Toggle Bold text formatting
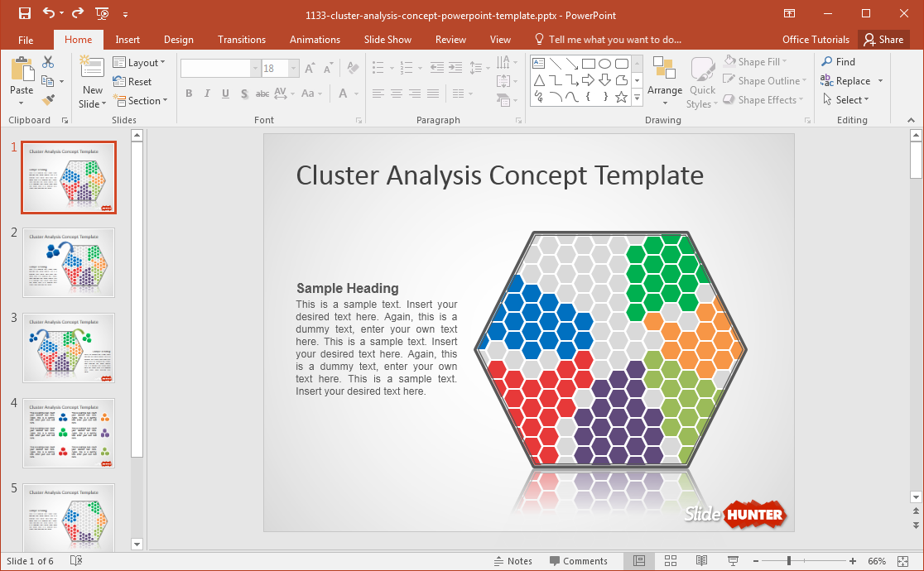The width and height of the screenshot is (924, 571). pyautogui.click(x=189, y=94)
